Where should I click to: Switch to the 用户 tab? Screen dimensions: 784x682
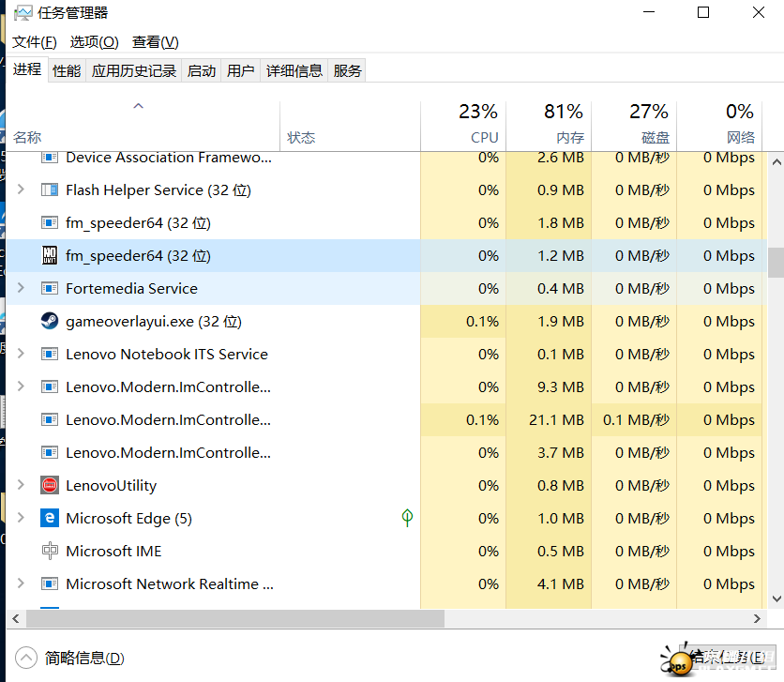240,70
